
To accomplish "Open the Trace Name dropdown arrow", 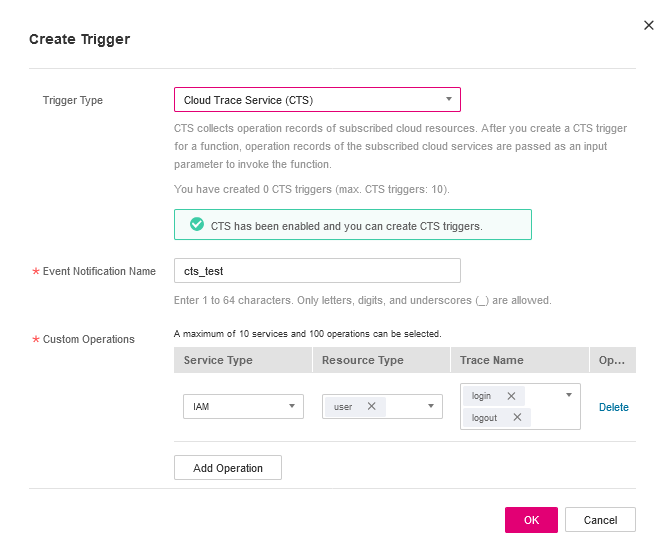I will coord(569,395).
